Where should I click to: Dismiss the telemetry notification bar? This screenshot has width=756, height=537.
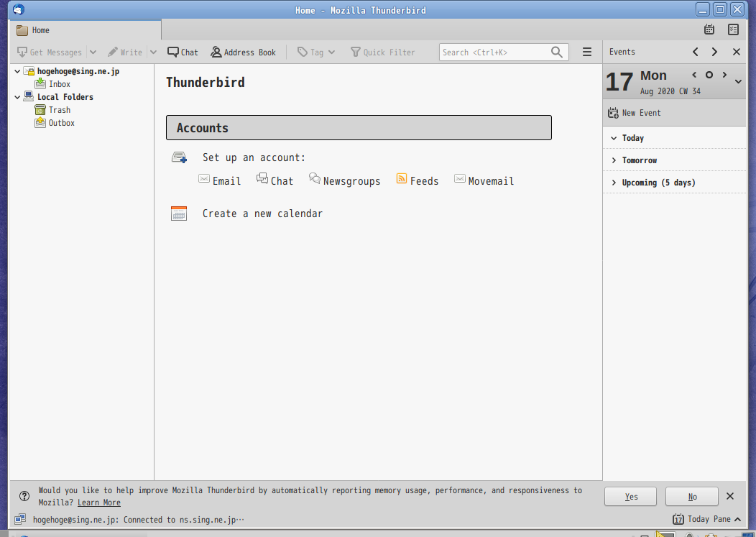point(730,496)
